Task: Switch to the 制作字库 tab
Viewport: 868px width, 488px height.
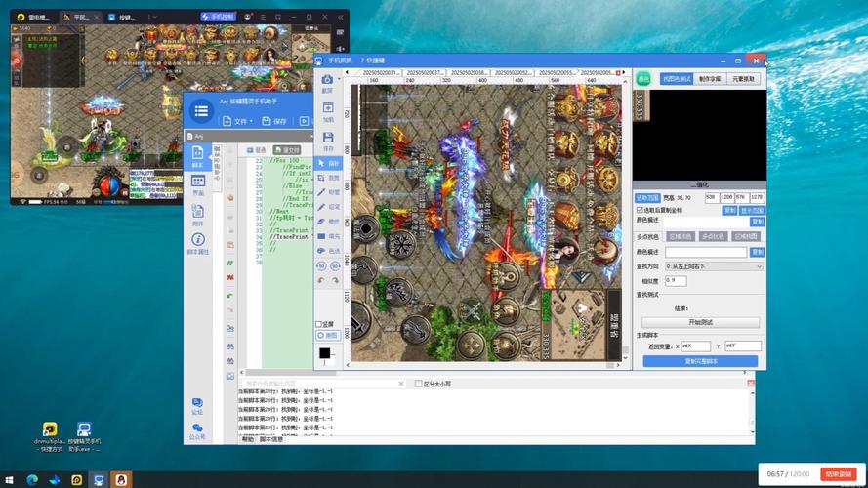Action: coord(711,78)
